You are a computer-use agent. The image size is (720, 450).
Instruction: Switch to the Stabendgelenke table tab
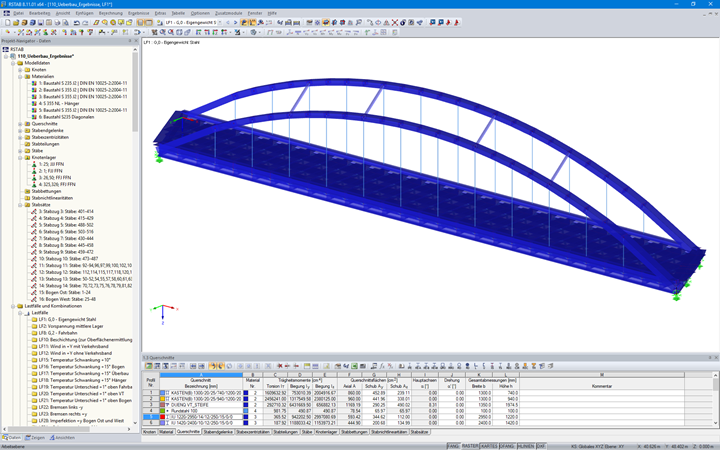point(218,432)
